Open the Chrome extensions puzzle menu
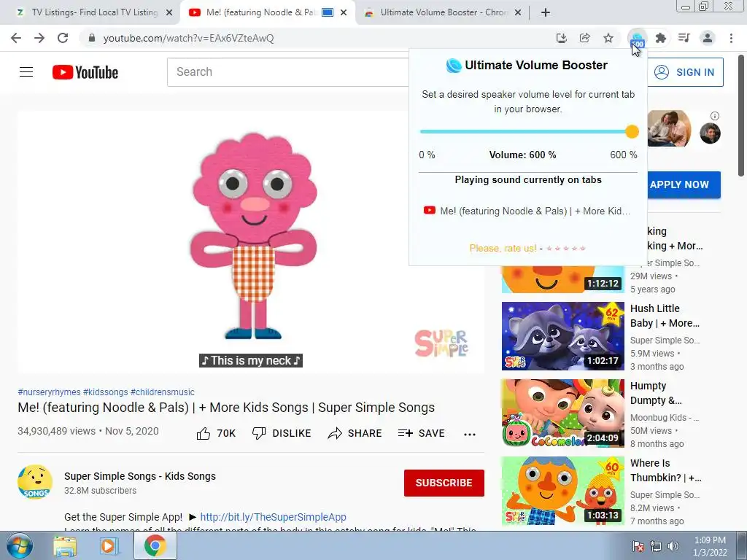This screenshot has width=747, height=560. [x=661, y=38]
